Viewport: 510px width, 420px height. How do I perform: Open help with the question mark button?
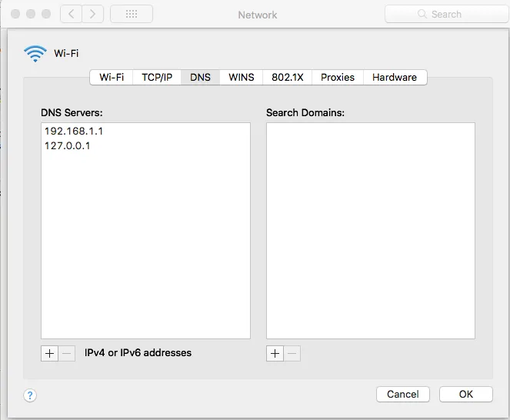pos(30,395)
